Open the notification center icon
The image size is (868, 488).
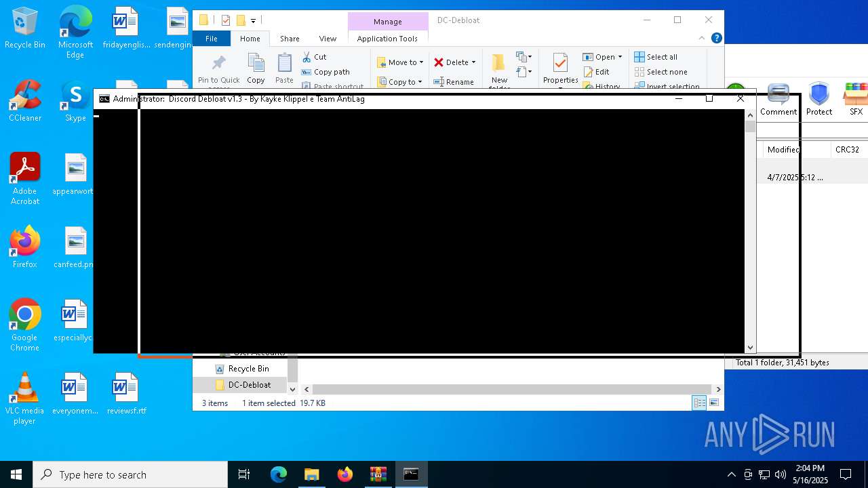(x=846, y=474)
